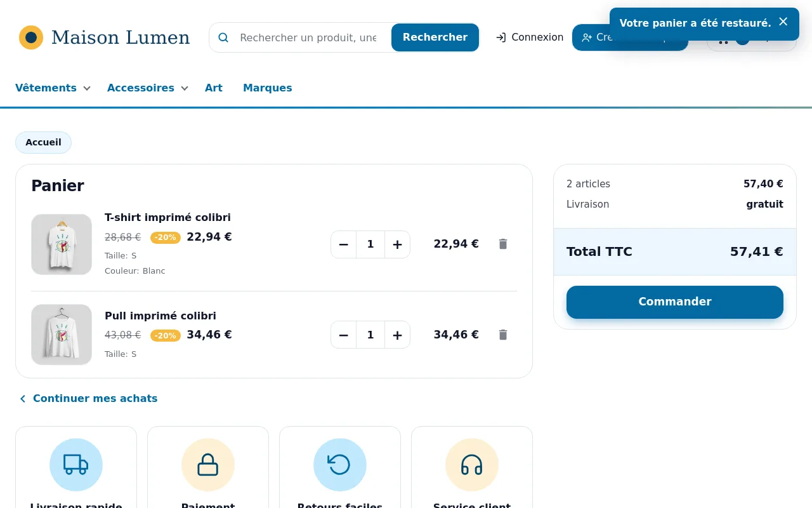Click the '57,40 €' subtotal amount
This screenshot has height=508, width=812.
pyautogui.click(x=763, y=184)
